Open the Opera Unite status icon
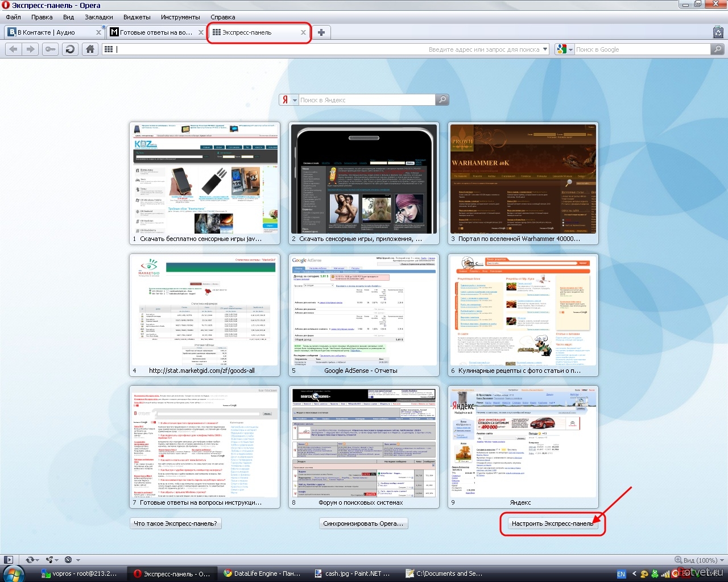The height and width of the screenshot is (582, 728). (49, 560)
